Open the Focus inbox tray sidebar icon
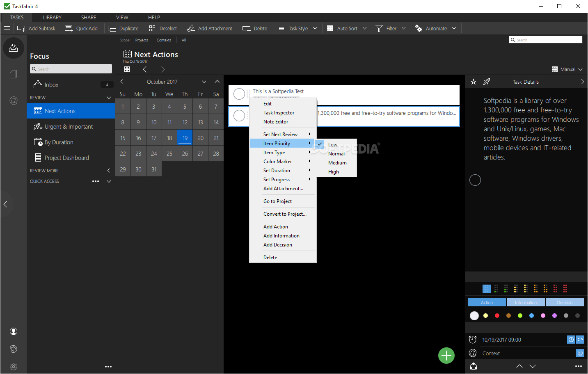The height and width of the screenshot is (374, 588). tap(14, 48)
